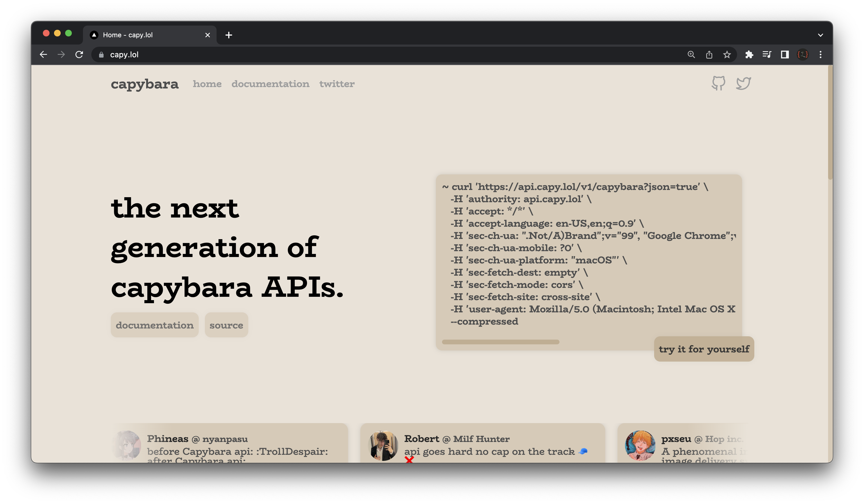The image size is (864, 504).
Task: Share this page via share icon
Action: tap(709, 55)
